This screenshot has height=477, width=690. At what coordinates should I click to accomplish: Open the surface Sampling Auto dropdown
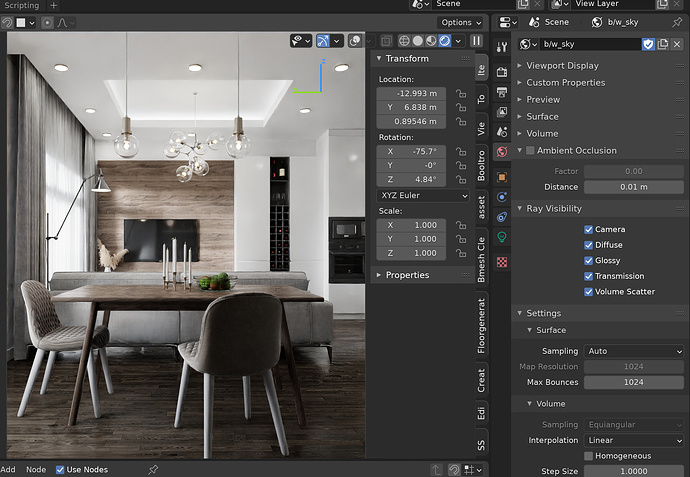pos(634,351)
